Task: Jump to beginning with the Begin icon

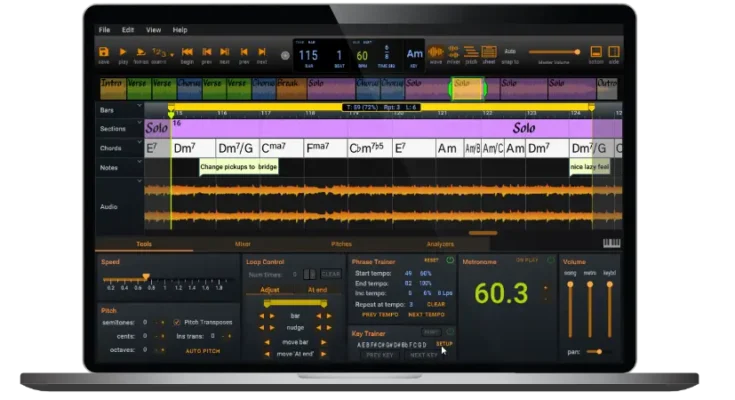Action: tap(188, 52)
